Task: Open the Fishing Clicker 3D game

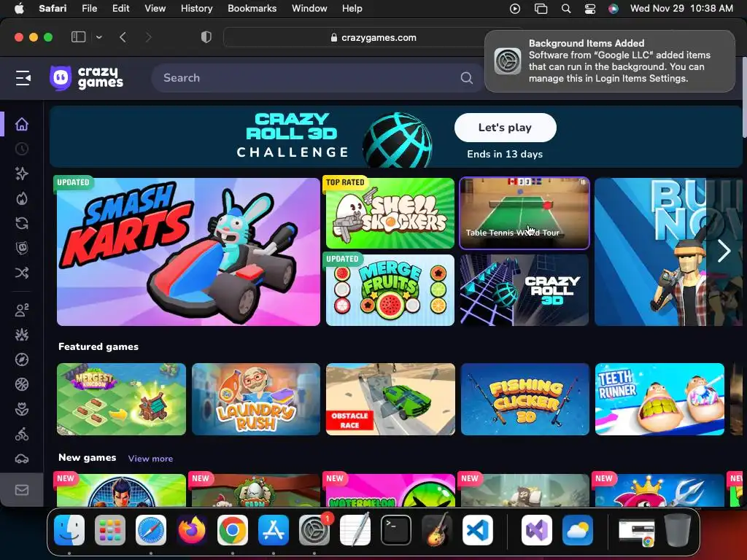Action: point(525,399)
